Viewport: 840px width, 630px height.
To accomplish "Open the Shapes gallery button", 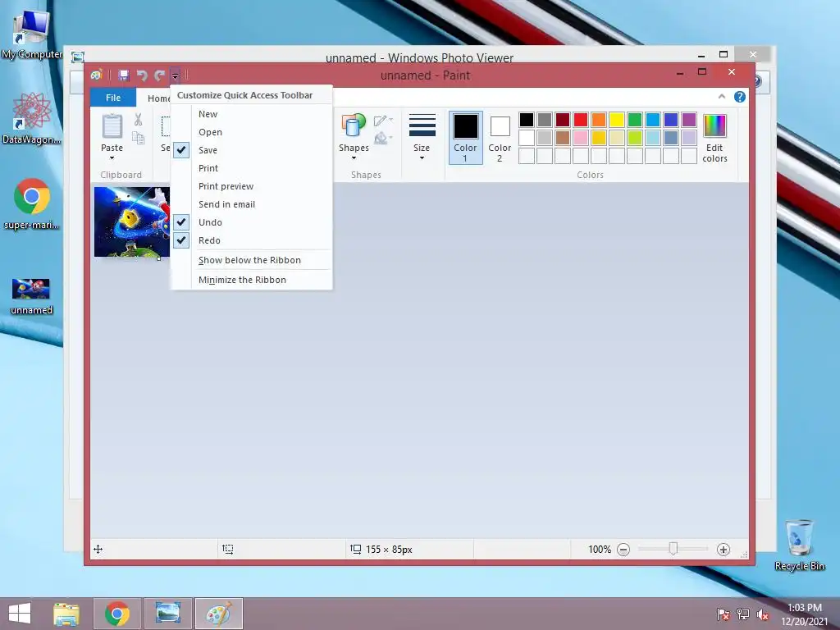I will [354, 126].
